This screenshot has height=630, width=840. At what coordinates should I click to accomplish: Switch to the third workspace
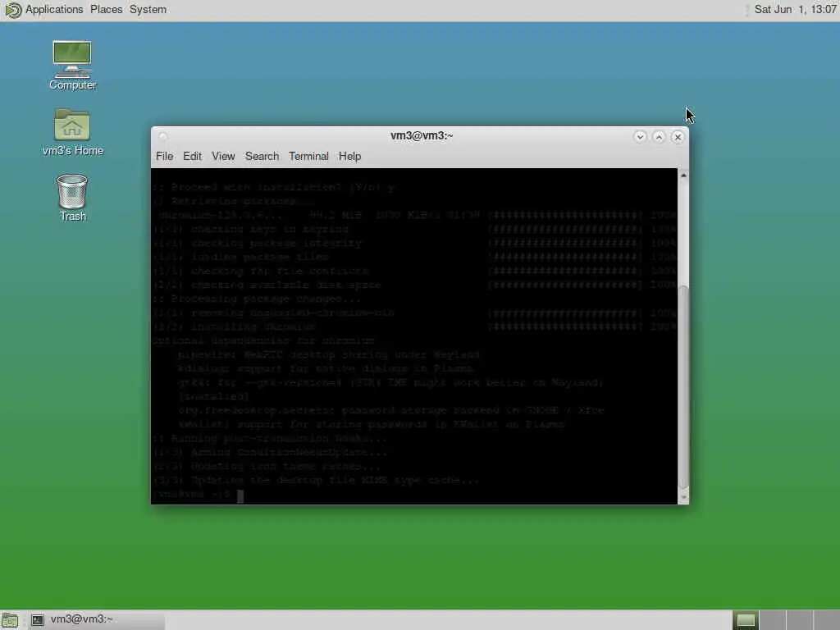pos(799,620)
